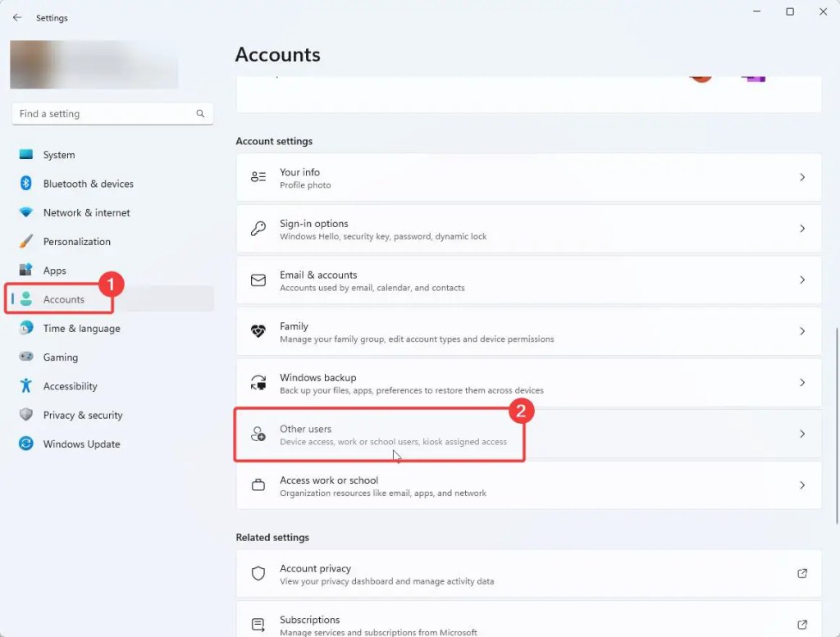Open Access work or school
The width and height of the screenshot is (840, 637).
tap(529, 485)
